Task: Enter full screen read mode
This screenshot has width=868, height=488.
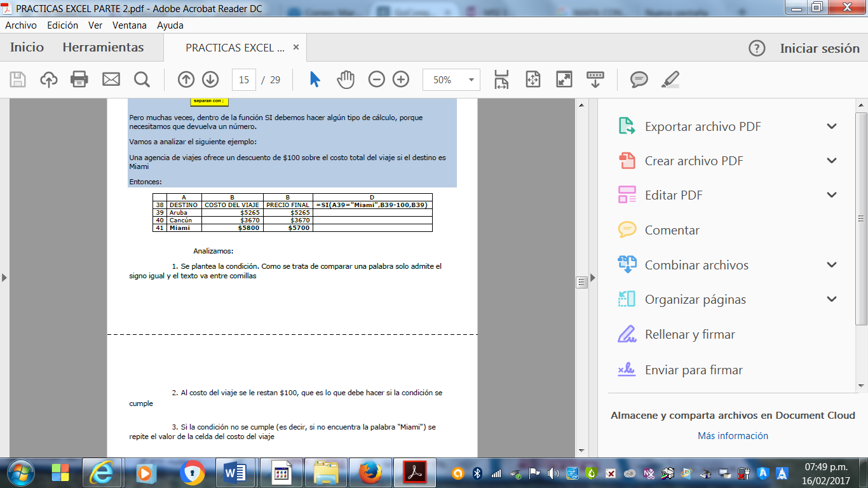Action: click(564, 79)
